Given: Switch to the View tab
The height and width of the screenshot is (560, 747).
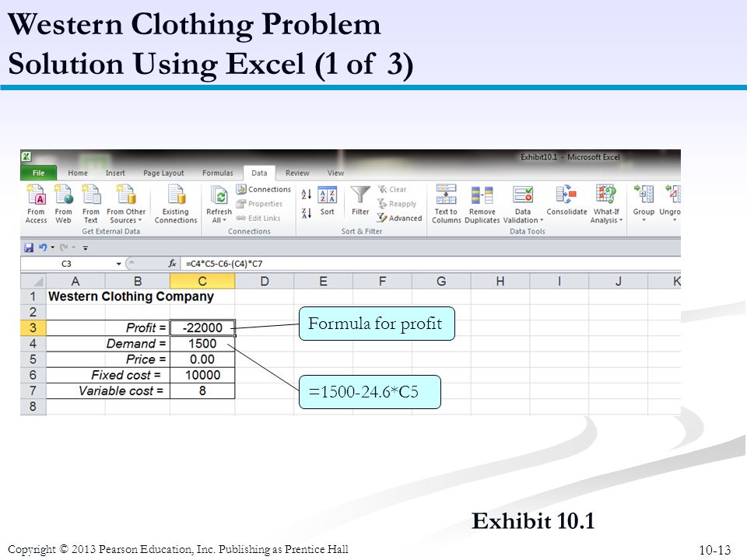Looking at the screenshot, I should tap(335, 173).
